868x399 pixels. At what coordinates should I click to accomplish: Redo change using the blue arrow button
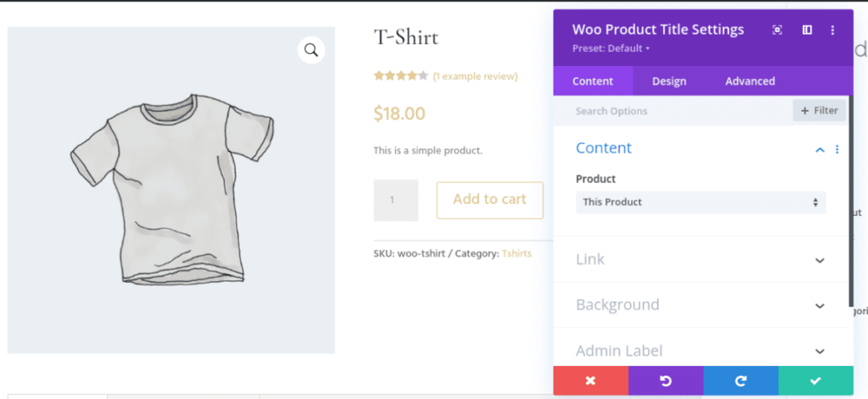pos(740,381)
